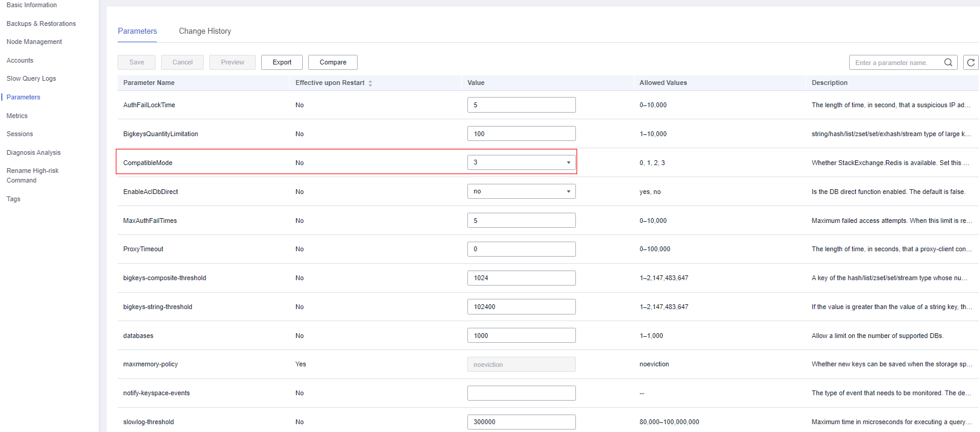Expand the EnableAclDbDirect dropdown
Viewport: 980px width, 432px height.
tap(521, 192)
